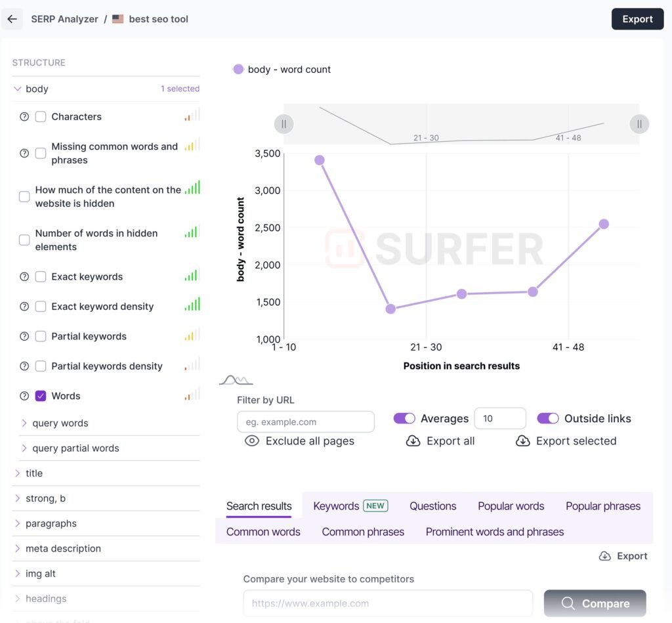Click the compare website URL input field
The width and height of the screenshot is (672, 623).
click(x=388, y=603)
